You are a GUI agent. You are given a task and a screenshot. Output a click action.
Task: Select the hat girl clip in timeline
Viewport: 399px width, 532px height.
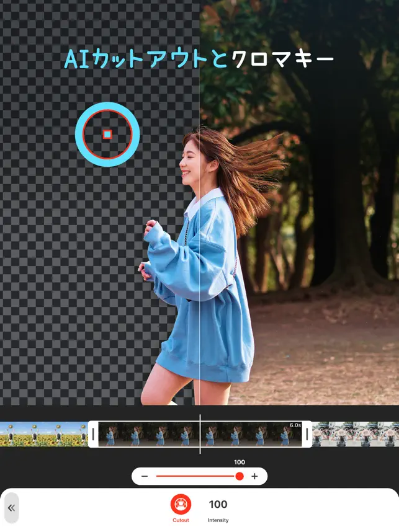(356, 434)
